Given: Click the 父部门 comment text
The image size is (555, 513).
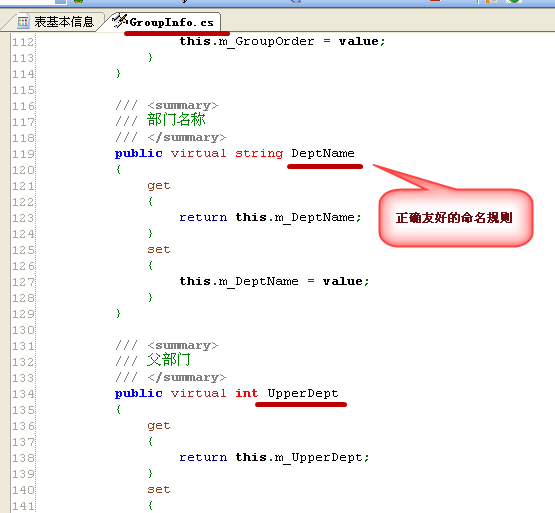Looking at the screenshot, I should (x=169, y=360).
